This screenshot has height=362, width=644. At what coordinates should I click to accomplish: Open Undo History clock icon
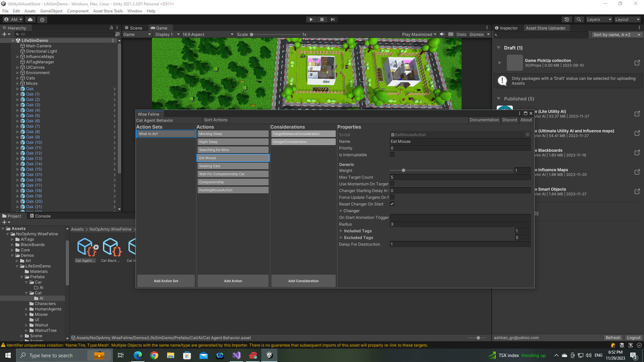point(567,19)
